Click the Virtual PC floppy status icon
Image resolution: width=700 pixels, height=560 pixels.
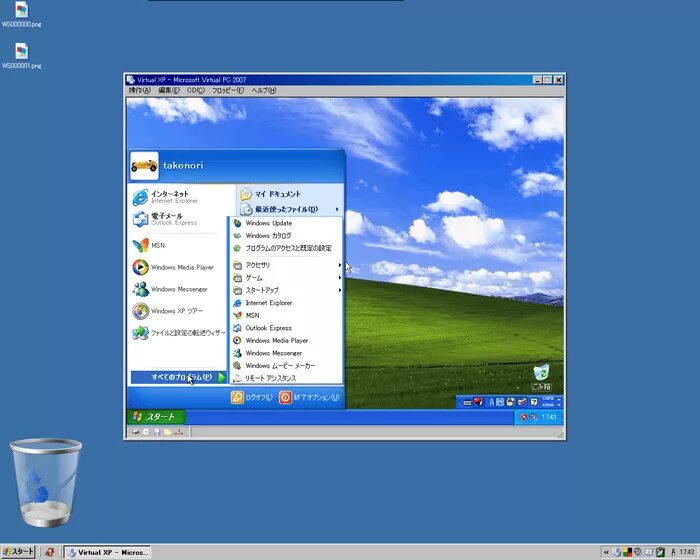point(157,432)
